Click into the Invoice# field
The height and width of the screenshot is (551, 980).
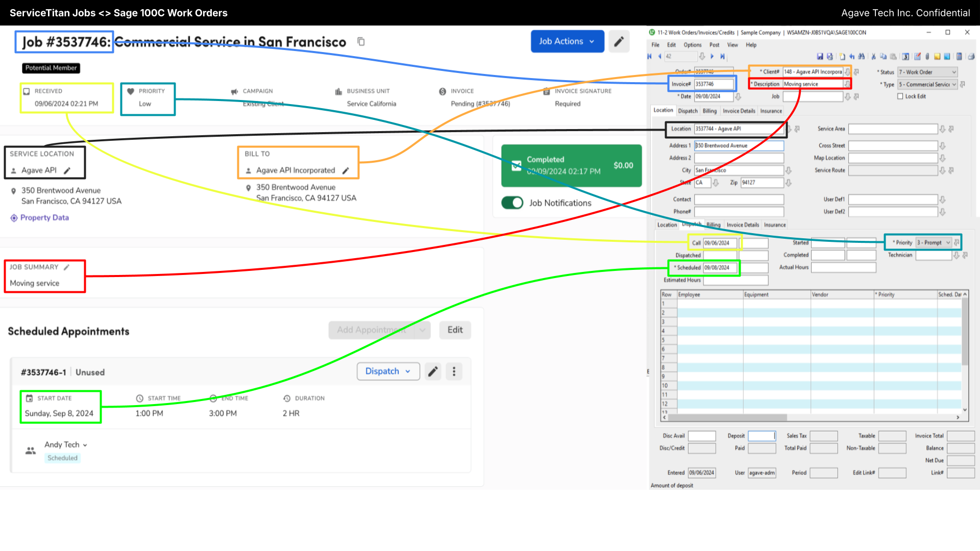point(714,84)
